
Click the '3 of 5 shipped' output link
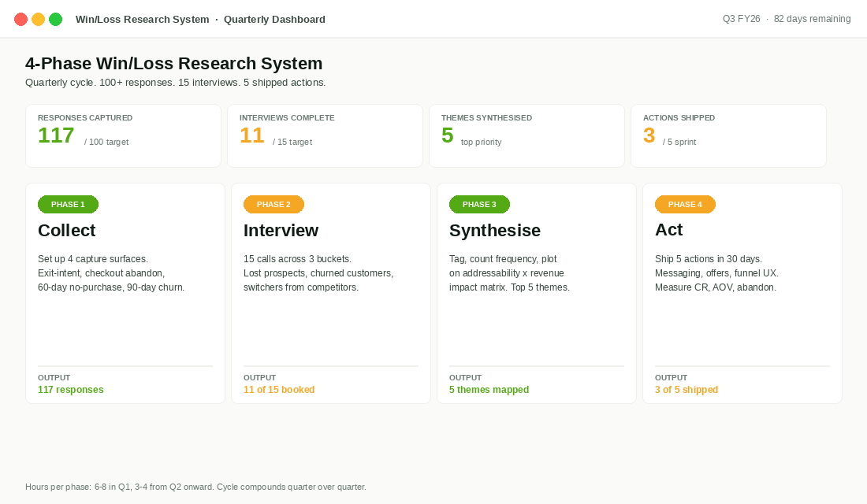687,390
